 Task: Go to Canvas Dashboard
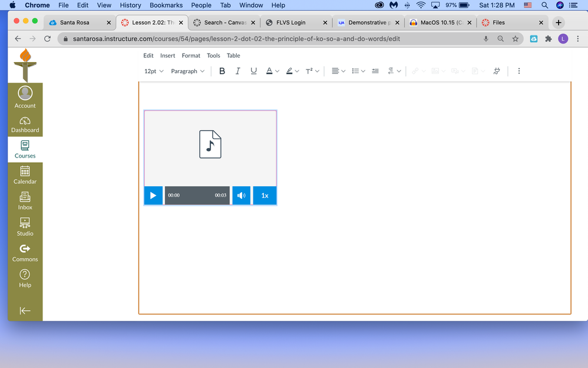pyautogui.click(x=25, y=124)
